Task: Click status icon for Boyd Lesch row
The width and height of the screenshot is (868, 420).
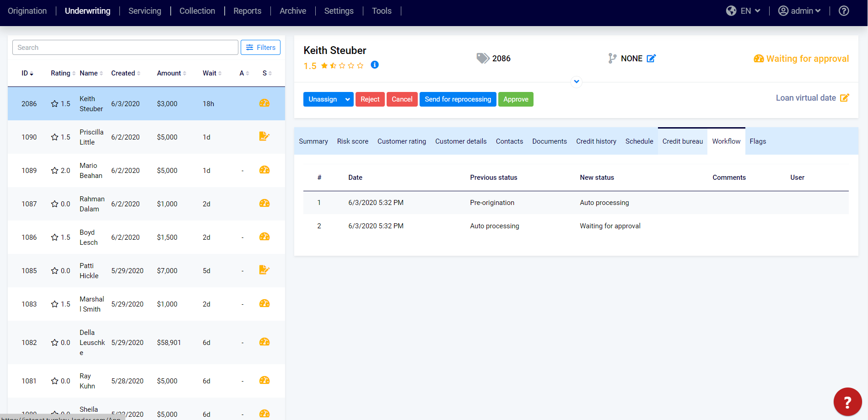Action: pyautogui.click(x=264, y=237)
